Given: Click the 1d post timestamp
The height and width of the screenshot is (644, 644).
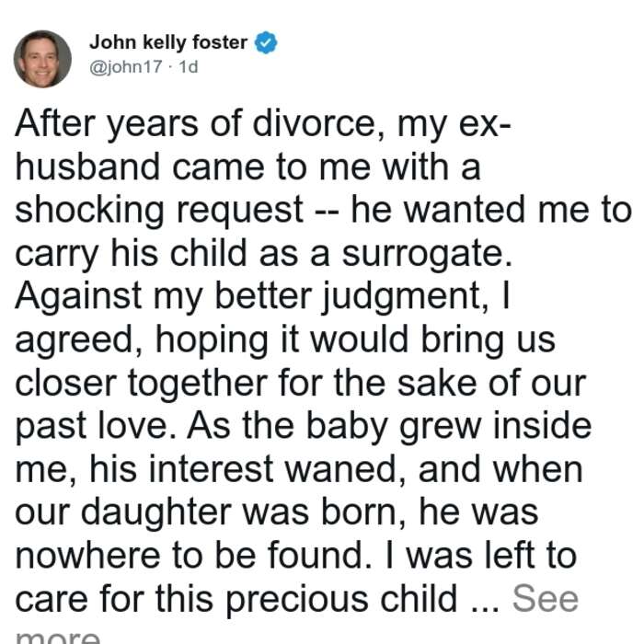Looking at the screenshot, I should pos(189,67).
